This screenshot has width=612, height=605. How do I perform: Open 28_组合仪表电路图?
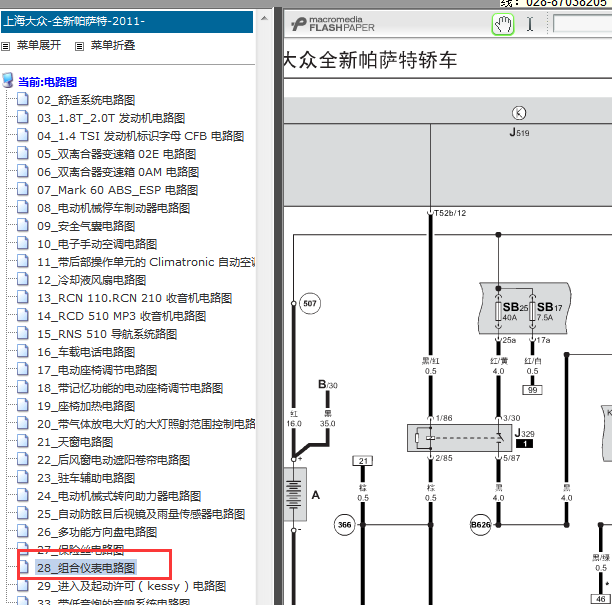86,568
